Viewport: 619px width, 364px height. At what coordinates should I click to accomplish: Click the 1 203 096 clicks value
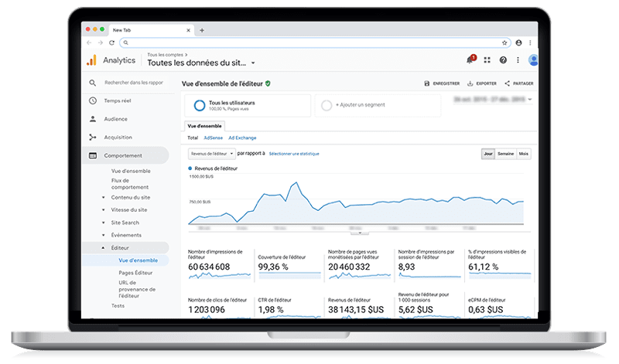[207, 310]
